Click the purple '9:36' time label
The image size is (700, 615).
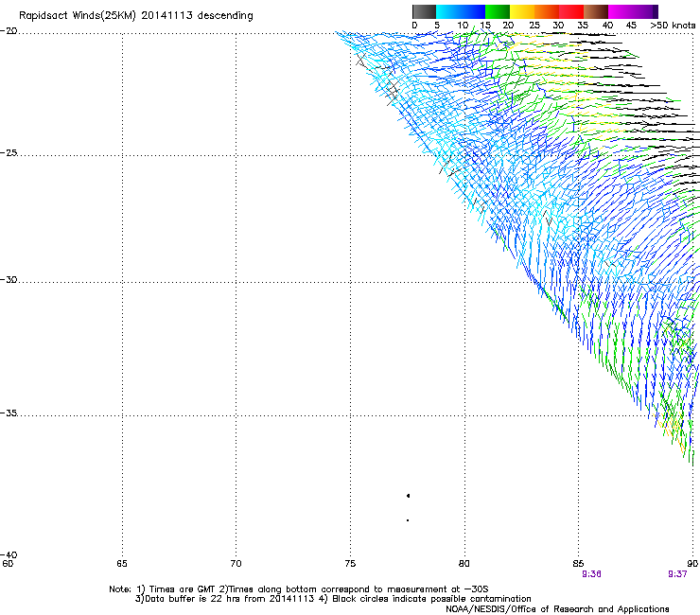tap(591, 574)
